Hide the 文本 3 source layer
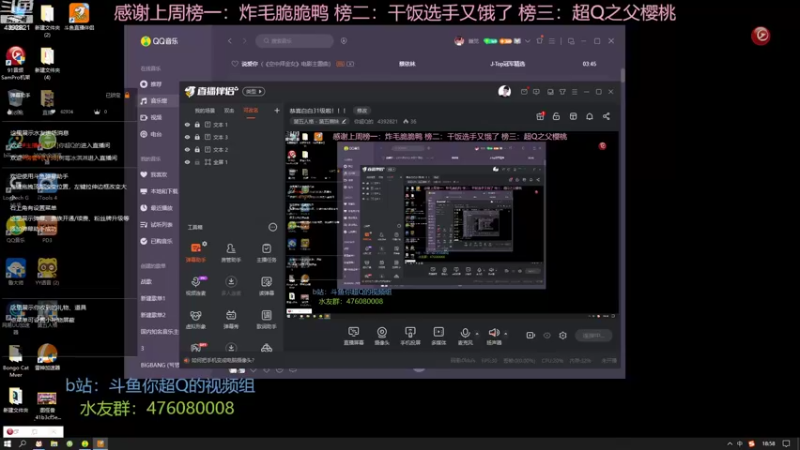 187,137
